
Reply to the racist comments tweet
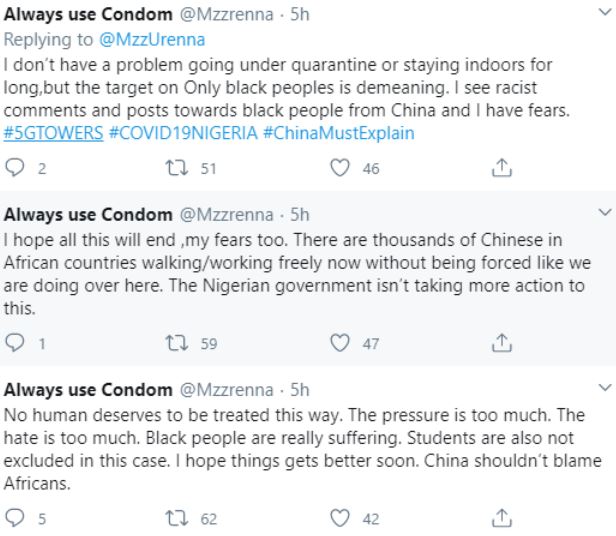[x=14, y=169]
